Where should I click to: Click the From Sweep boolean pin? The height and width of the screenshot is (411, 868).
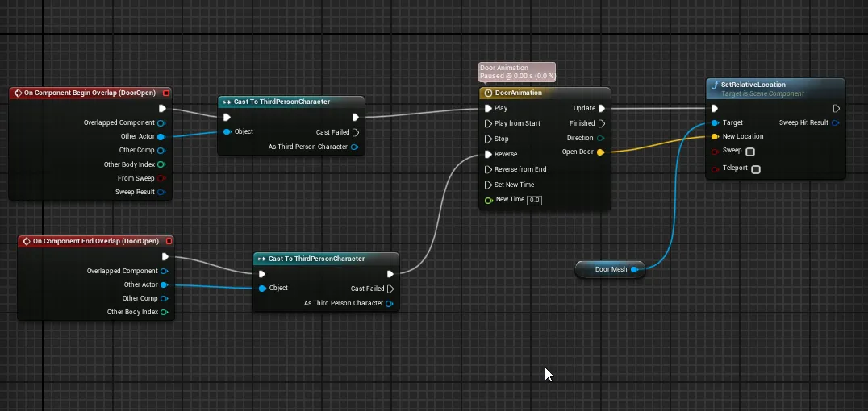tap(161, 178)
